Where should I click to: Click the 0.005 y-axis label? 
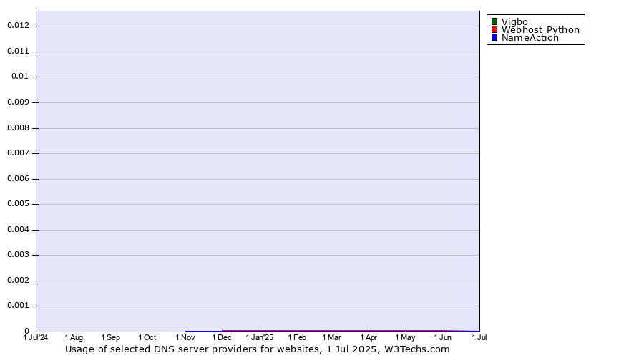(x=19, y=204)
